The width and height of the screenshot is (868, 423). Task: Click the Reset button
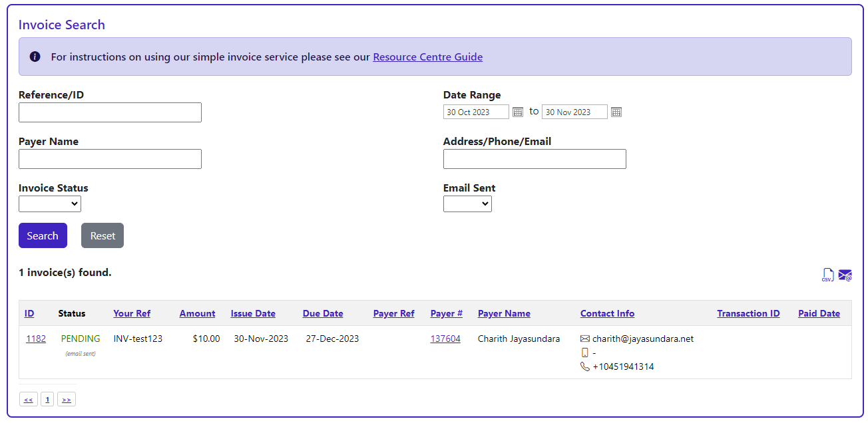[x=103, y=235]
